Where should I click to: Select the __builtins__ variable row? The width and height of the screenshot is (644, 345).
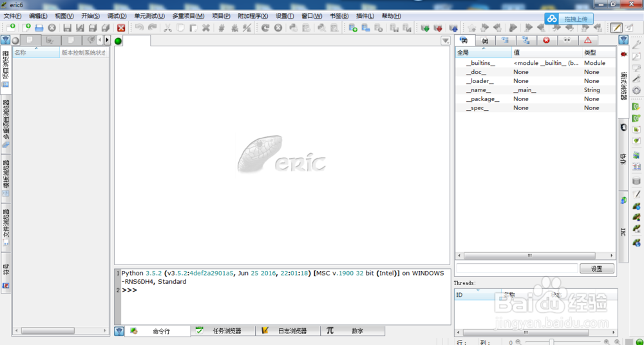click(x=536, y=63)
